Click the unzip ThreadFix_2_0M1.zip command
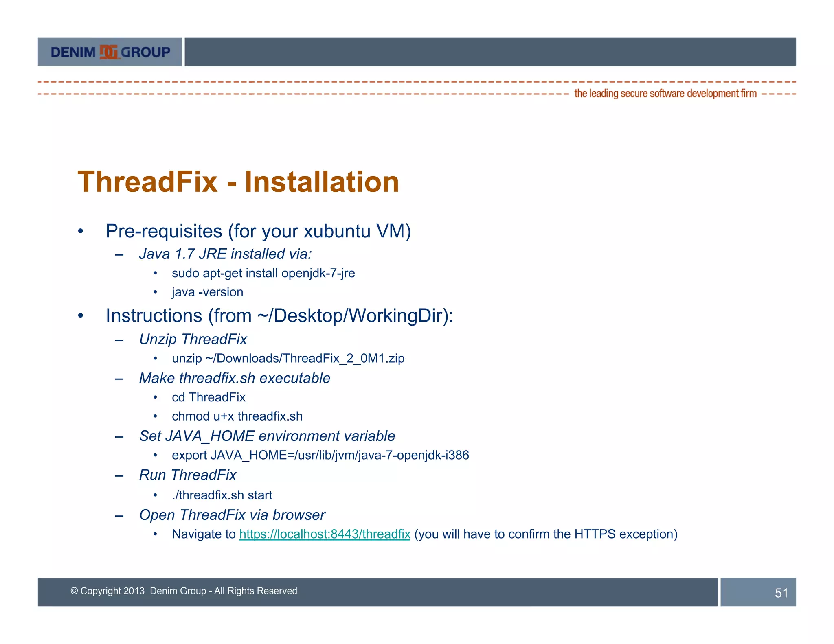The height and width of the screenshot is (644, 834). tap(288, 358)
